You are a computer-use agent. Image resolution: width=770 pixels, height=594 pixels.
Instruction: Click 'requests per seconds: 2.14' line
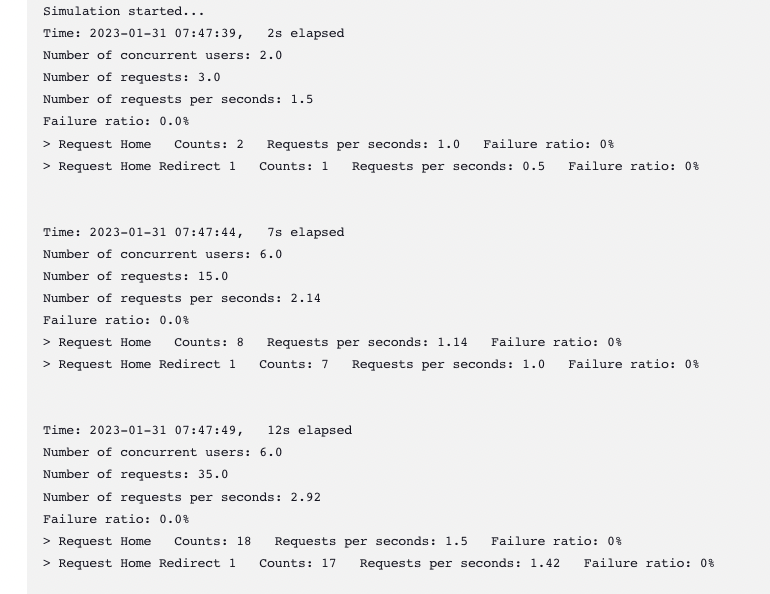pos(182,298)
